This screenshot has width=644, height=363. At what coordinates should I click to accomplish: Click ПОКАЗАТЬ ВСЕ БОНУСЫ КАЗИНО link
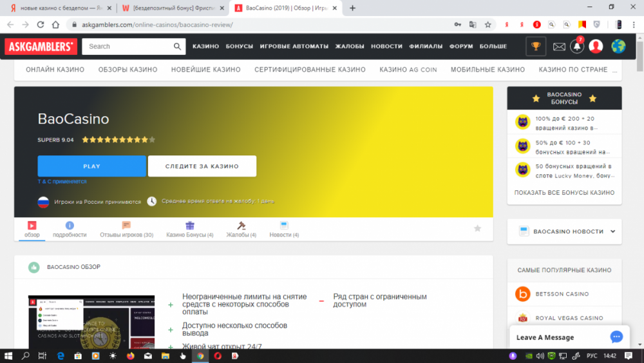[564, 193]
